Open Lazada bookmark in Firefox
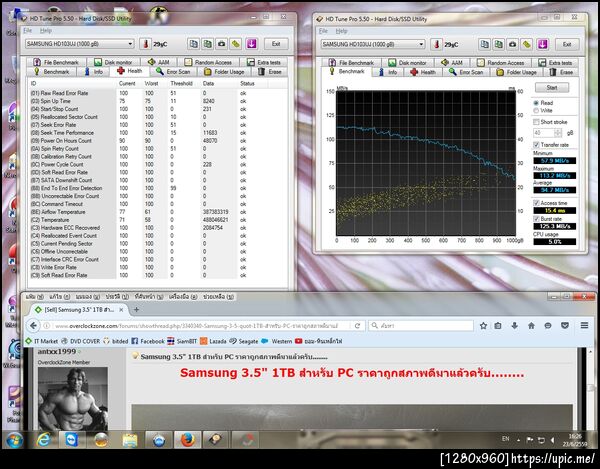Viewport: 600px width, 469px height. pos(213,341)
